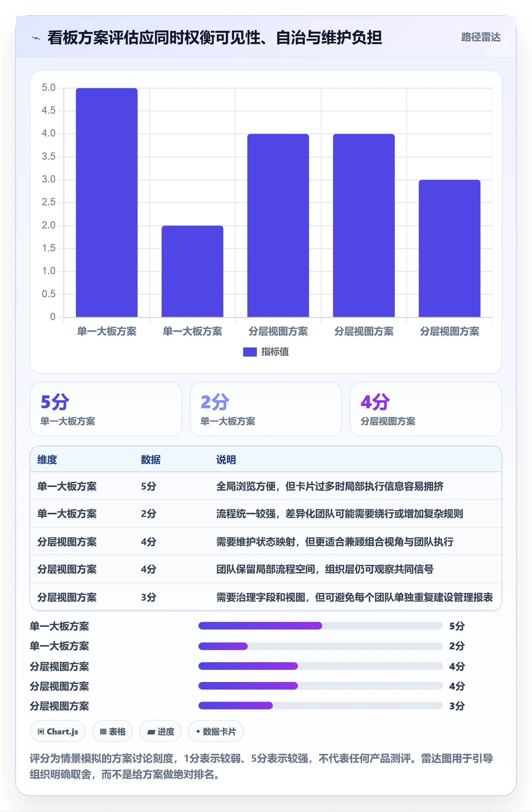Click the progress bar labeled 3分

click(321, 706)
